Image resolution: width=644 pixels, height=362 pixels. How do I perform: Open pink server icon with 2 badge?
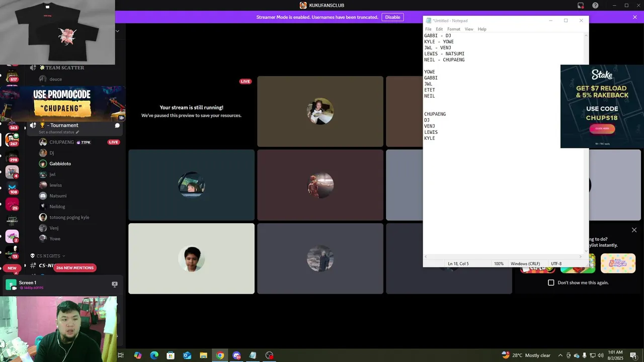pos(12,236)
